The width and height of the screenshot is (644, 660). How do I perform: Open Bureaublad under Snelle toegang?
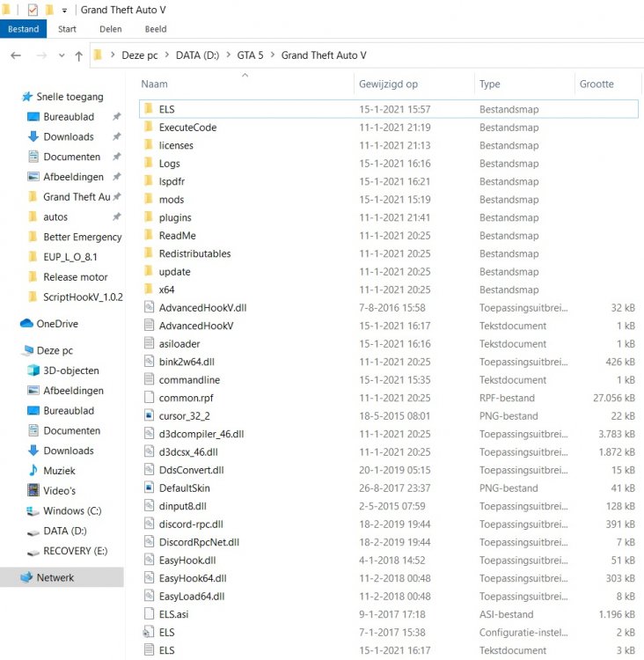coord(69,116)
